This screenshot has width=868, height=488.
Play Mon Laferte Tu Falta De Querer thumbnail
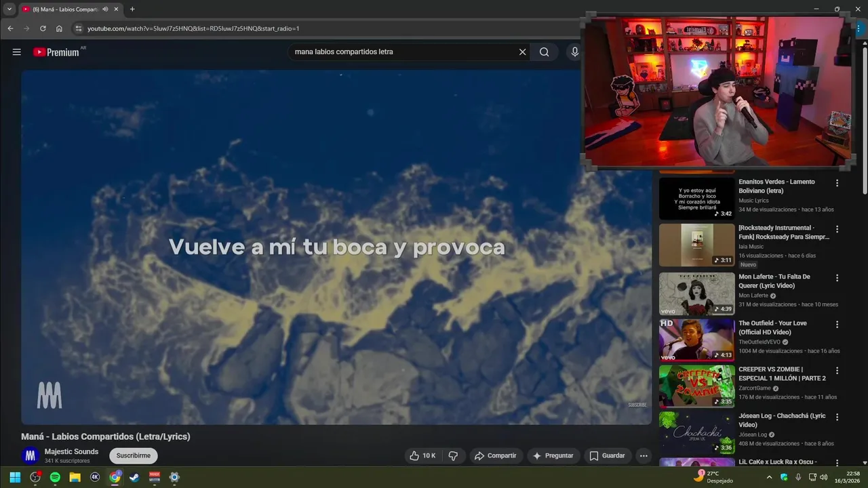tap(697, 293)
